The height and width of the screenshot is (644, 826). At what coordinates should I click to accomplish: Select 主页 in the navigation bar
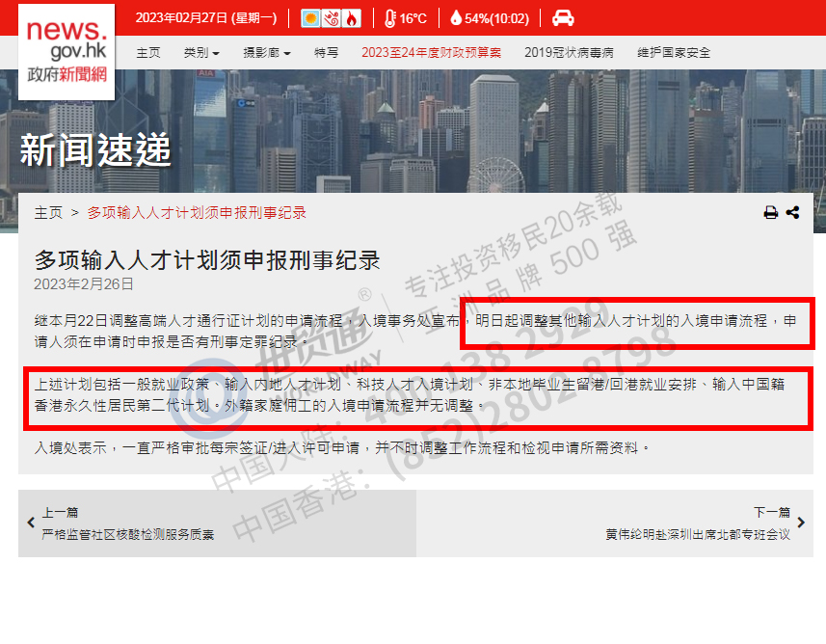pyautogui.click(x=148, y=53)
